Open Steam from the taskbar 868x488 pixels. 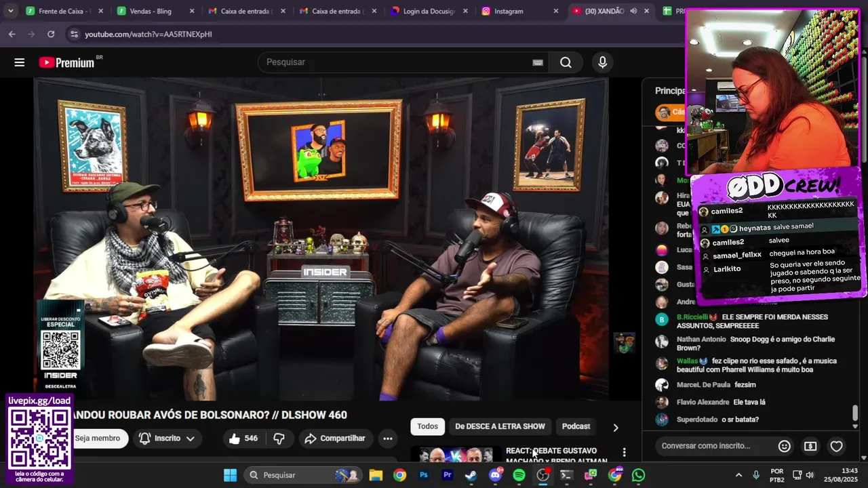(471, 475)
